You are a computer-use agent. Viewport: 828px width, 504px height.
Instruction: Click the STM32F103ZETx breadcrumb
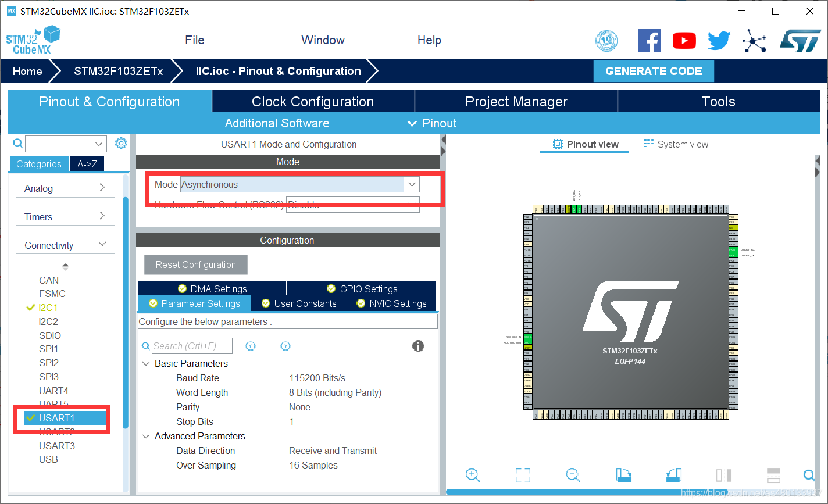pos(119,71)
